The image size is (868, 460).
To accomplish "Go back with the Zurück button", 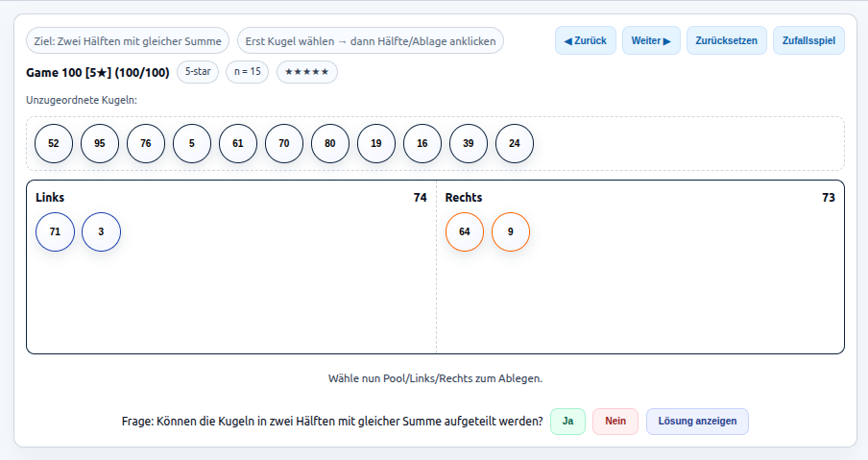I will (x=585, y=41).
